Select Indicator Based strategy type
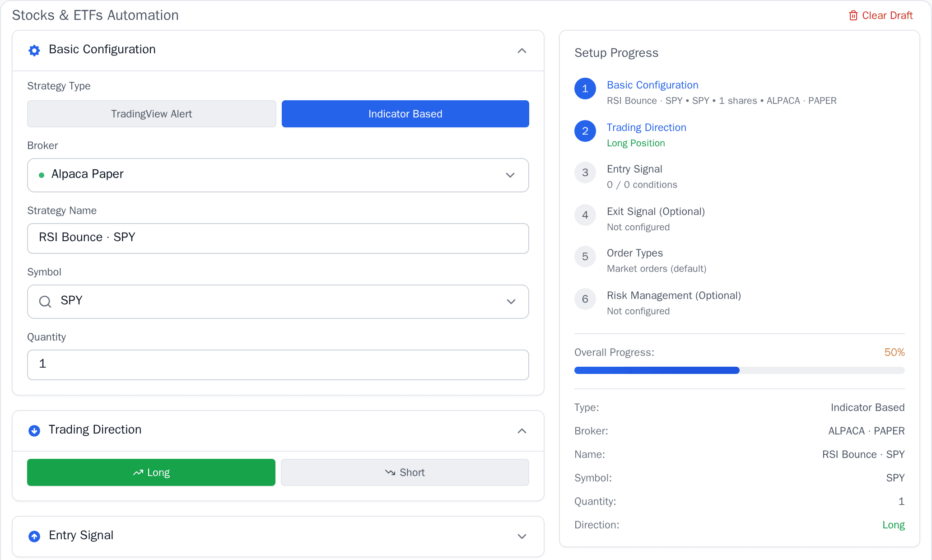The width and height of the screenshot is (932, 560). tap(405, 114)
